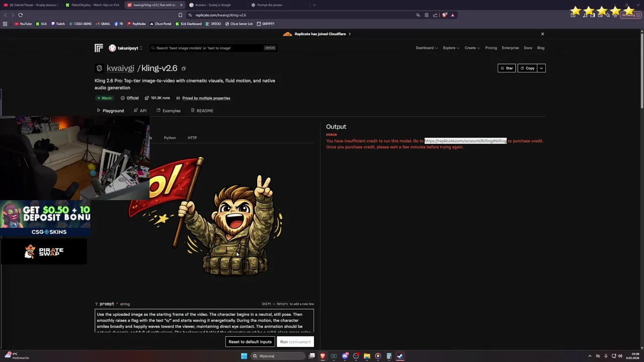Star the kling-v2.6 model
This screenshot has height=362, width=644.
coord(507,68)
